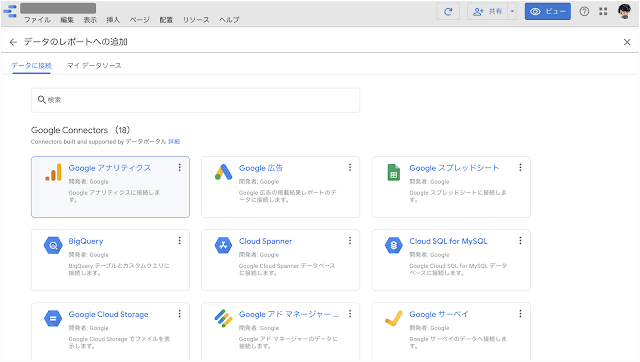This screenshot has width=640, height=362.
Task: Click the report title field
Action: (x=58, y=8)
